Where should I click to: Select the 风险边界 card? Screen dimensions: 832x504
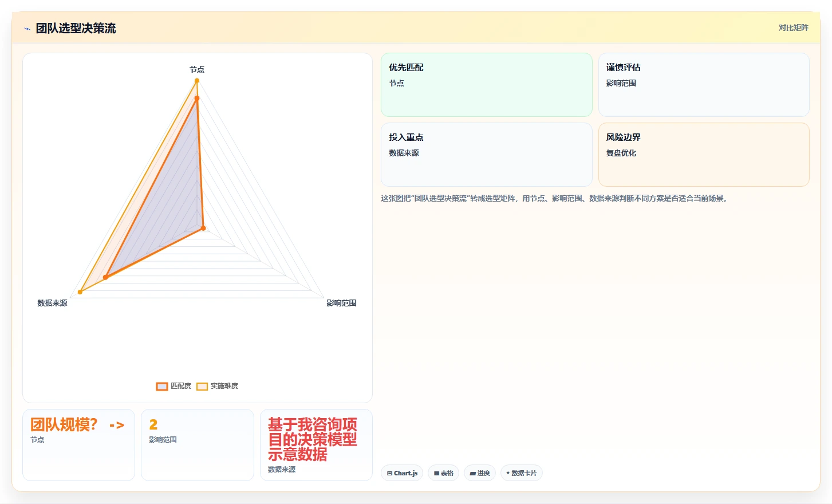click(704, 155)
